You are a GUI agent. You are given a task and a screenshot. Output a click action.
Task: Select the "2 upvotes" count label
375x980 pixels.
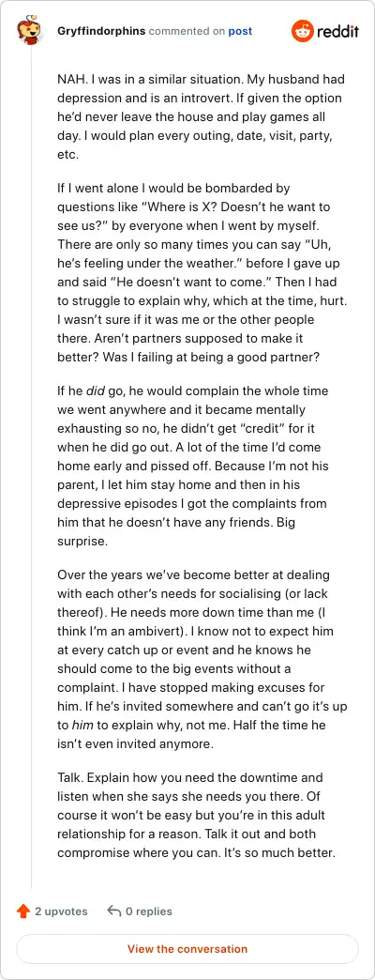pos(61,911)
